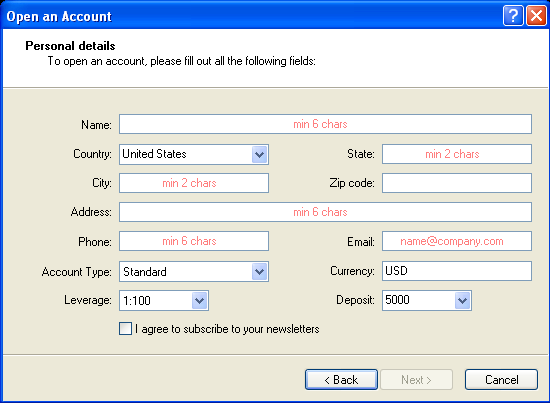
Task: Focus the Name input field
Action: [325, 124]
